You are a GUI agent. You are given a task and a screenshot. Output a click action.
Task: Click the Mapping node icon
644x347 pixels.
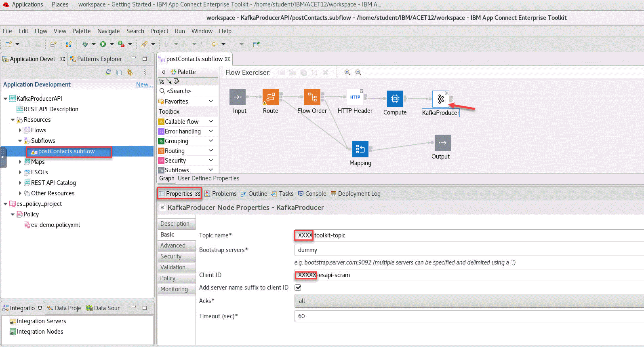360,149
